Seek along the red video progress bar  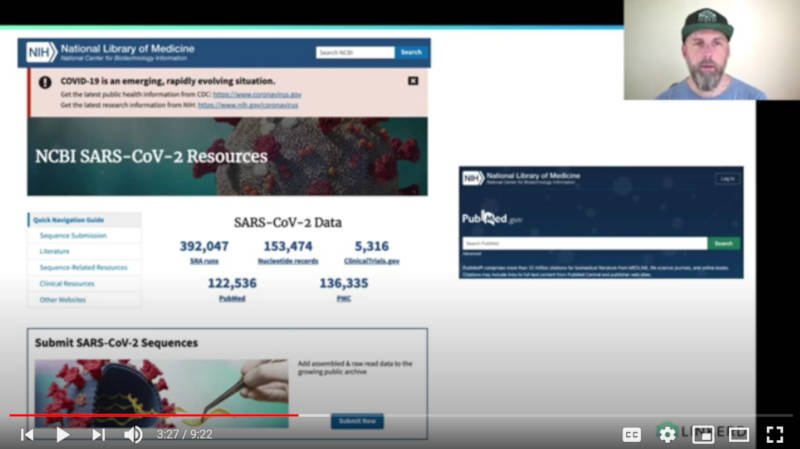click(154, 415)
